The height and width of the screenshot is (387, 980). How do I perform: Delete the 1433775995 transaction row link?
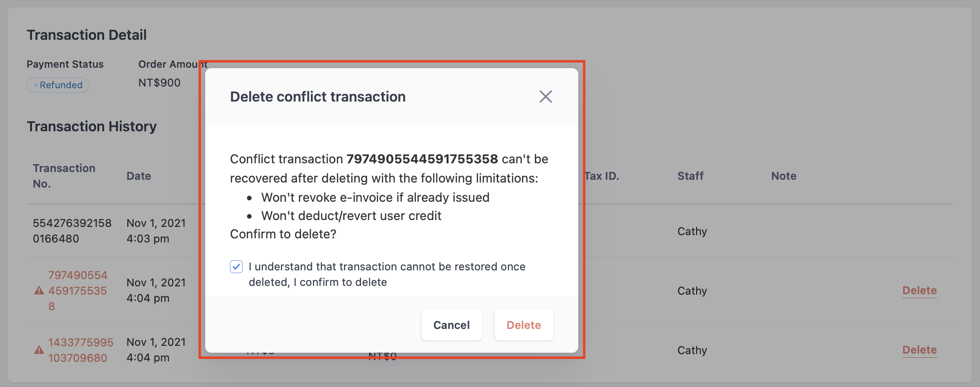[x=920, y=350]
